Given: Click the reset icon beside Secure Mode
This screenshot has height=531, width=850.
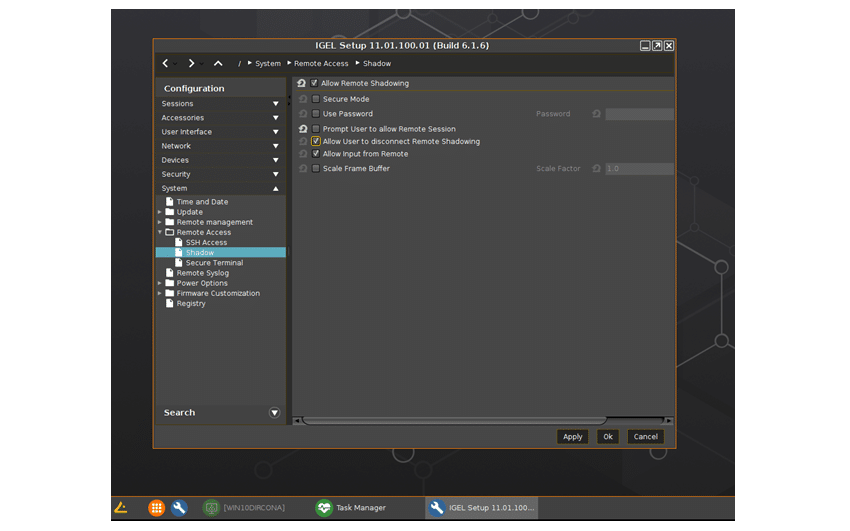Looking at the screenshot, I should [303, 99].
